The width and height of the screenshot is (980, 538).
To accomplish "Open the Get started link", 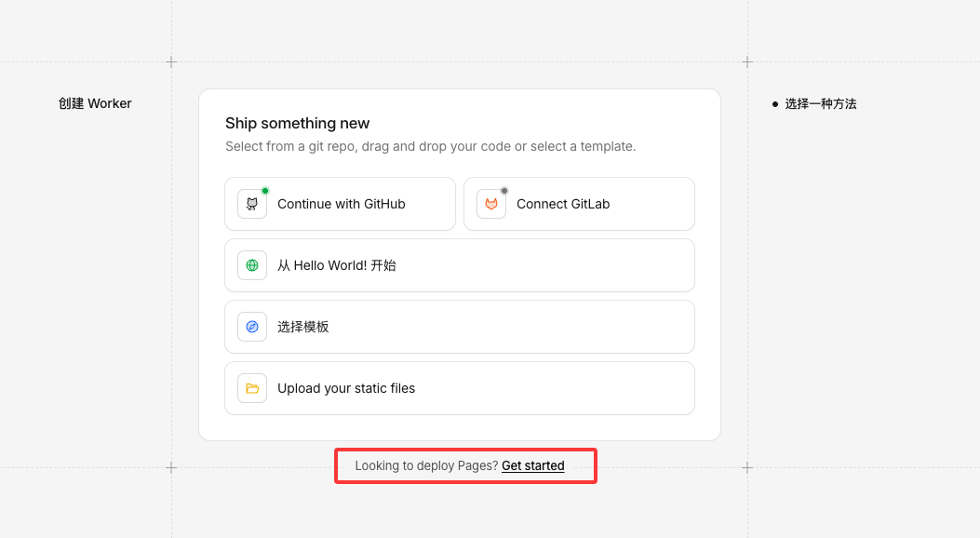I will point(532,465).
